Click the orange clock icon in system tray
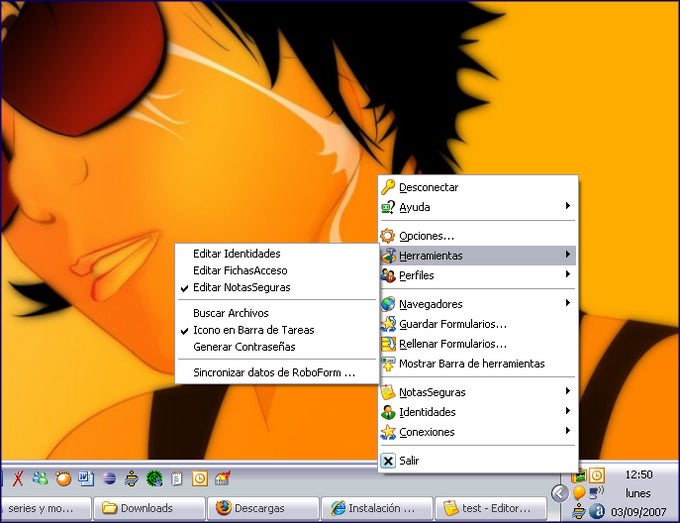Viewport: 680px width, 523px height. point(598,475)
